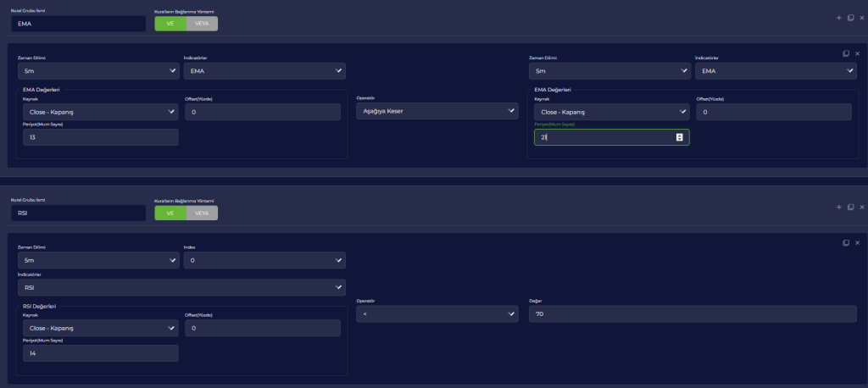Duplicate the EMA rule group

click(851, 19)
